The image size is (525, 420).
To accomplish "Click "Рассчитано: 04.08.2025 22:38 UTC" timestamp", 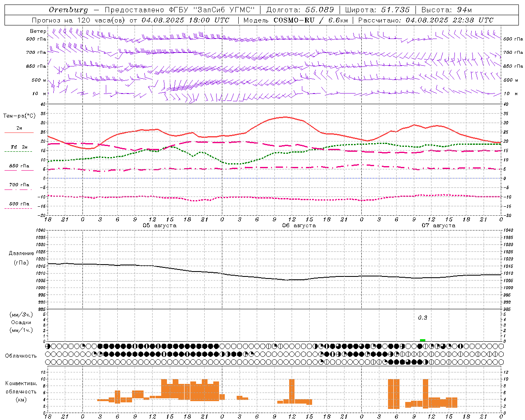I will point(426,20).
